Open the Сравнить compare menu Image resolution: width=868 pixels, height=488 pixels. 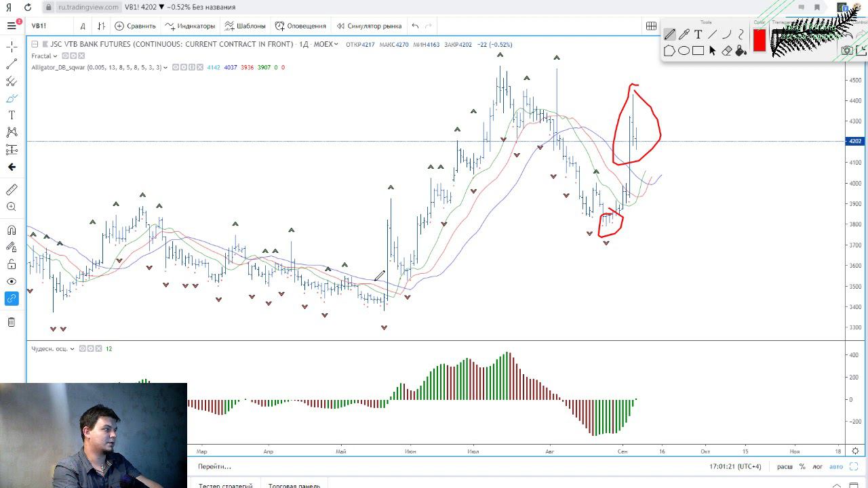[x=135, y=26]
